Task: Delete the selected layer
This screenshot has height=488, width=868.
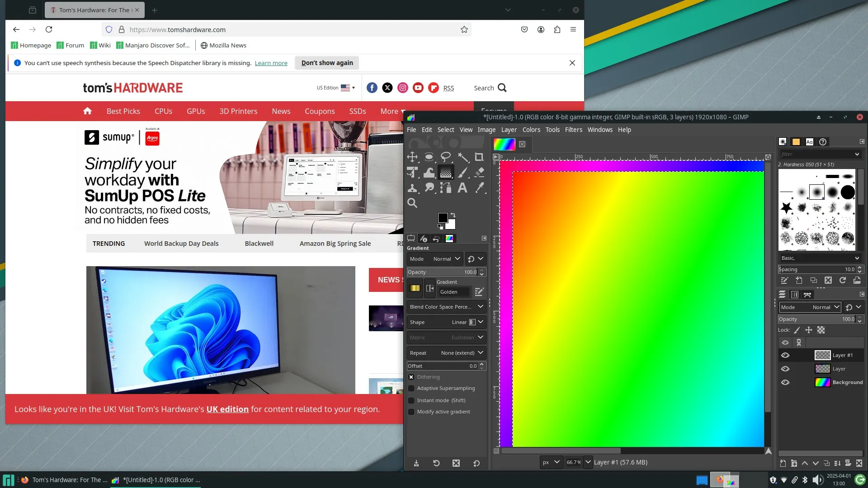Action: [x=859, y=463]
